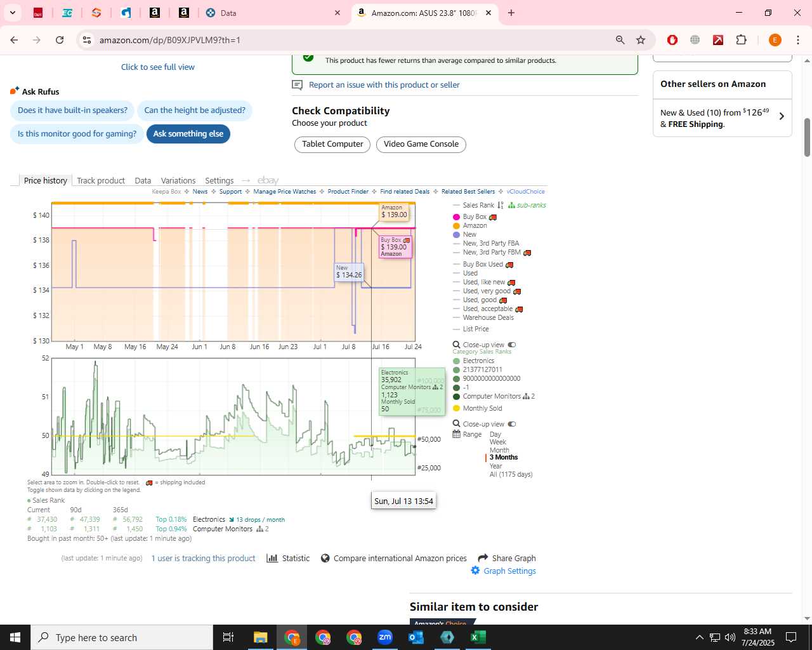This screenshot has width=812, height=650.
Task: Toggle Buy Box Used series
Action: pos(483,264)
